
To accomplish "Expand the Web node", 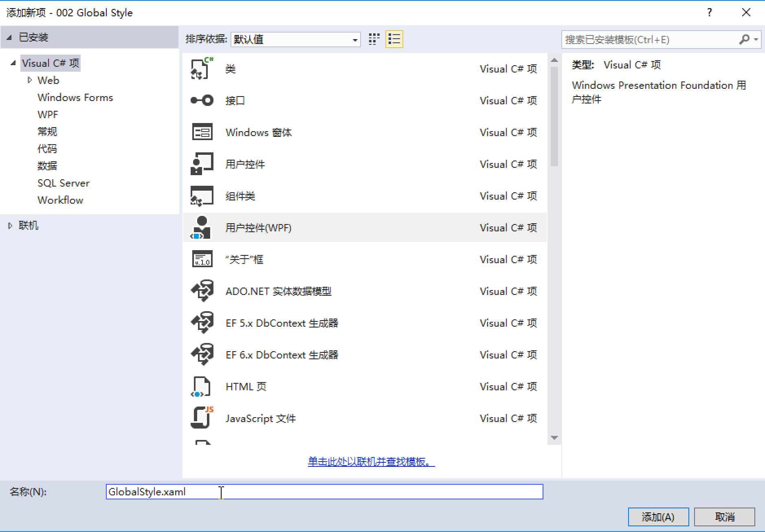I will 29,80.
